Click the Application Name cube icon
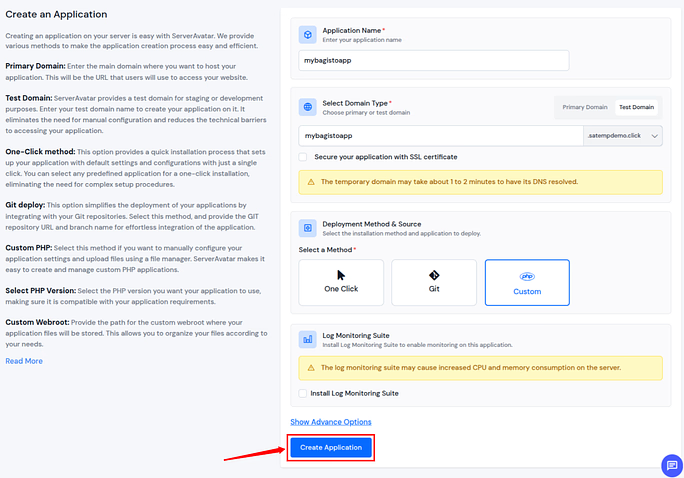 click(x=308, y=35)
